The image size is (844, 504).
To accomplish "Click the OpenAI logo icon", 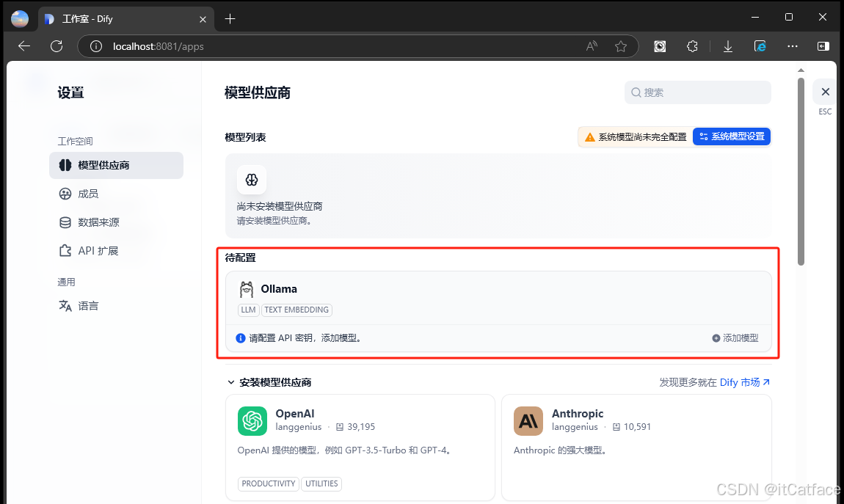I will [252, 420].
